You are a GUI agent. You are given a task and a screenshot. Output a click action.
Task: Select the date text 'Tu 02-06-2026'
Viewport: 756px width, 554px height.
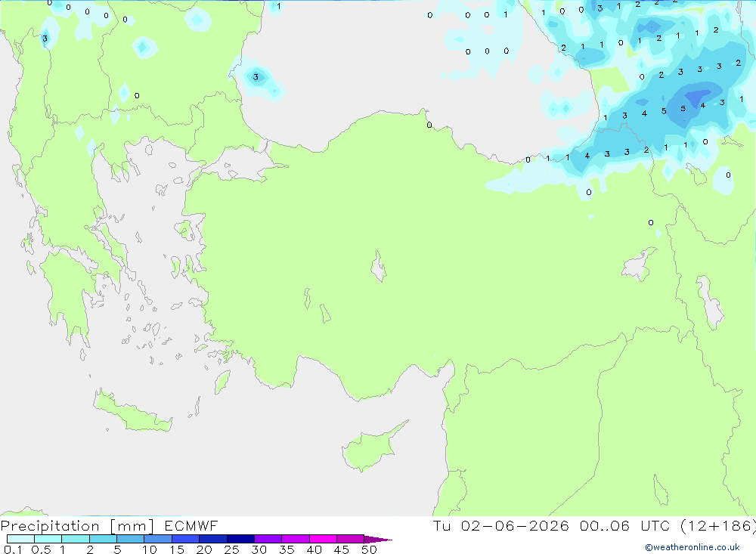coord(500,525)
